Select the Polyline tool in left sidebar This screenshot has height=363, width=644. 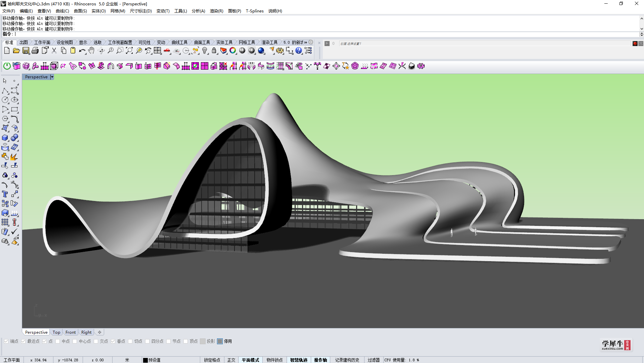click(5, 91)
